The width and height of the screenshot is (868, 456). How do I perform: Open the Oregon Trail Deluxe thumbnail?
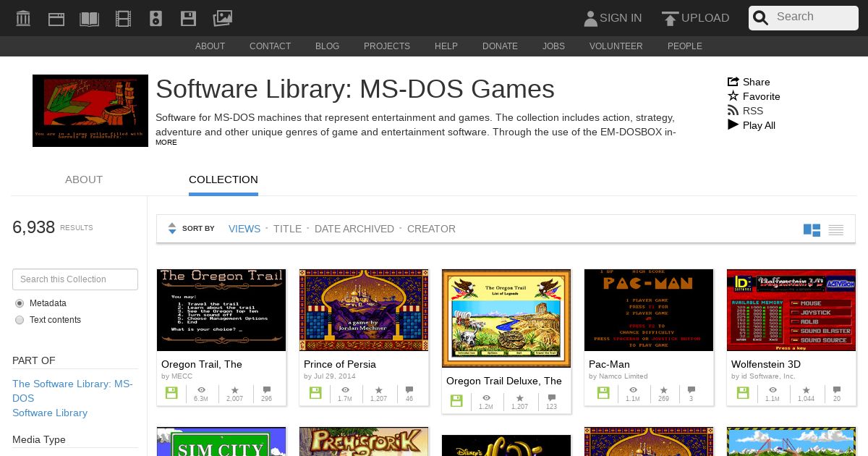[x=506, y=318]
